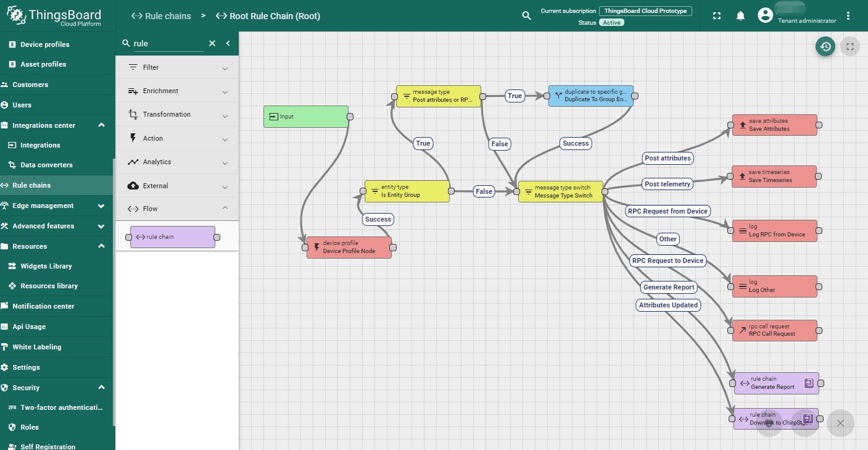Select the Is Entity Group node
The width and height of the screenshot is (868, 450).
point(407,191)
